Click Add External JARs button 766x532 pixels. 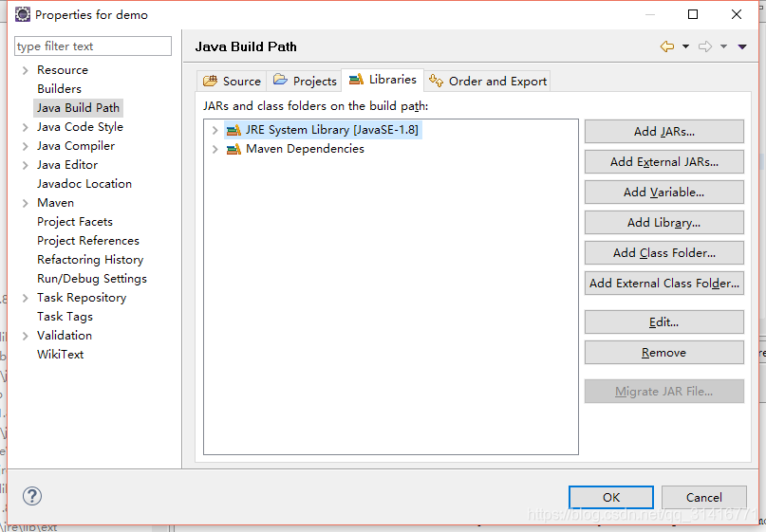(664, 161)
